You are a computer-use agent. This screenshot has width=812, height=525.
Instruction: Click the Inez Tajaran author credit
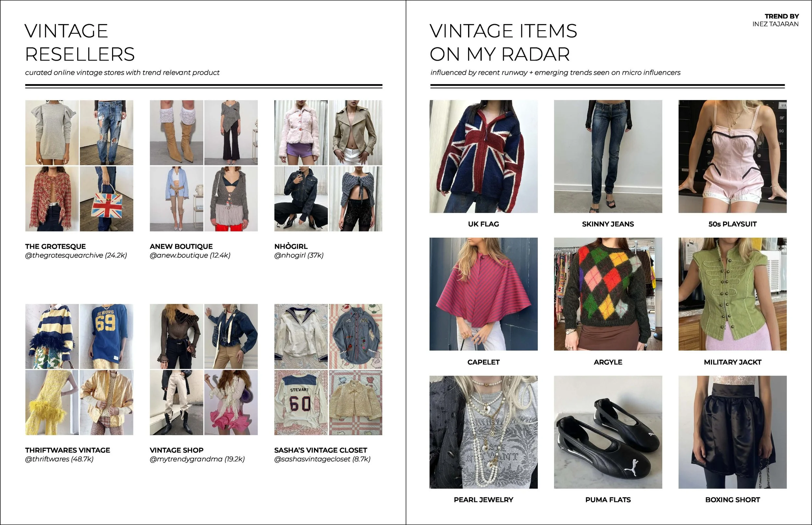(x=775, y=24)
